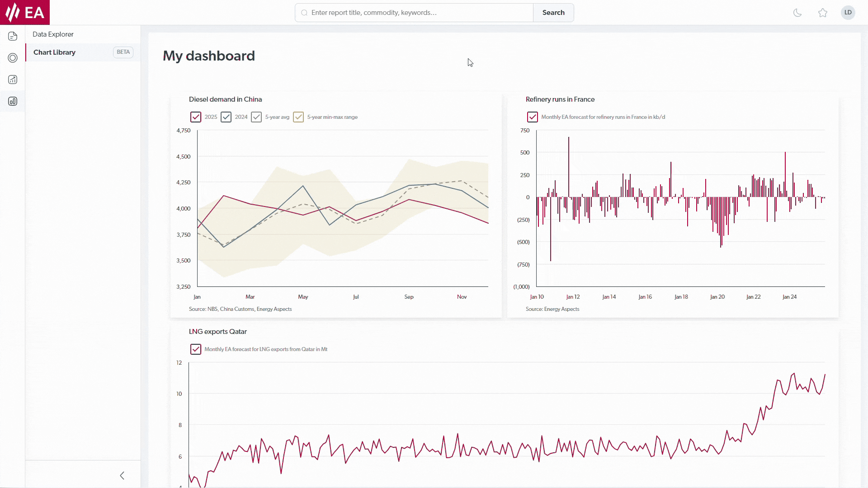Click the Jan 10 axis label on France chart
This screenshot has height=488, width=868.
point(537,297)
